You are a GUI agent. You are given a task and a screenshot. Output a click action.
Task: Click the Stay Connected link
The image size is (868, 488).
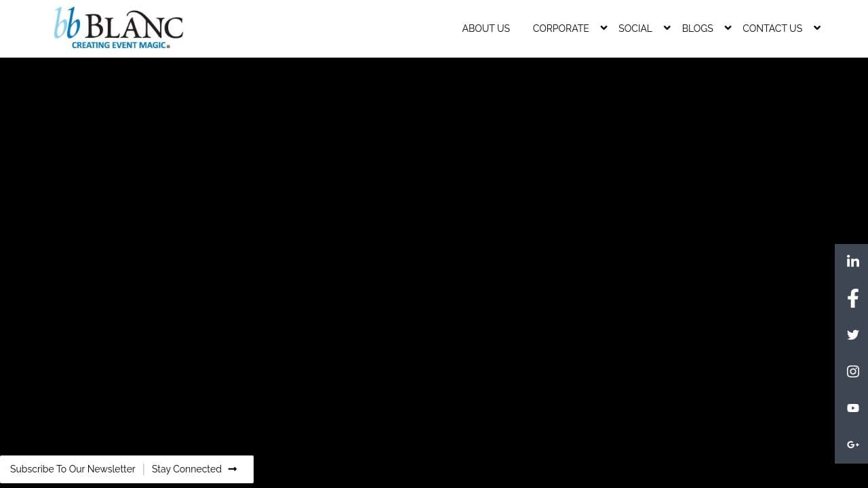tap(186, 469)
